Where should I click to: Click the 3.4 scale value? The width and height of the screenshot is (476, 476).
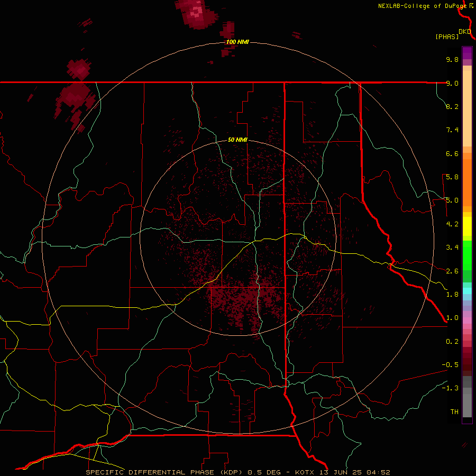452,248
